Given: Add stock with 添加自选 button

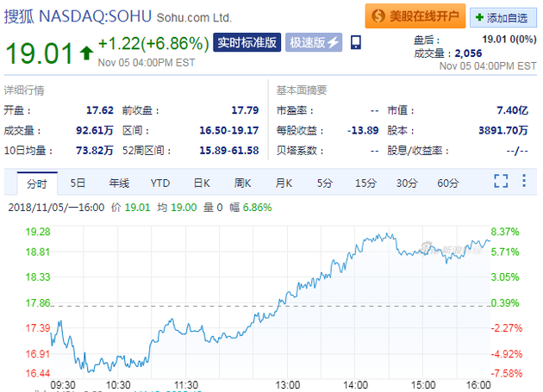Looking at the screenshot, I should [x=503, y=17].
